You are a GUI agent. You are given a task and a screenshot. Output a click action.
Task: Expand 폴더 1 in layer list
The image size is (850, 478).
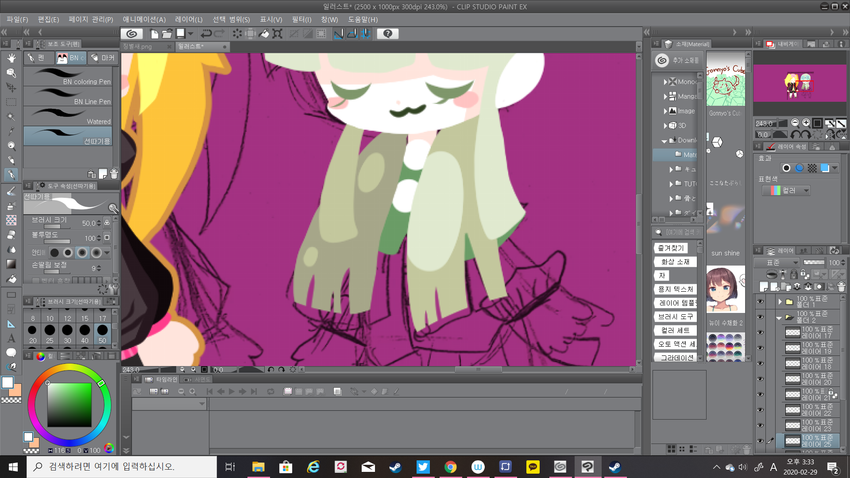tap(780, 301)
